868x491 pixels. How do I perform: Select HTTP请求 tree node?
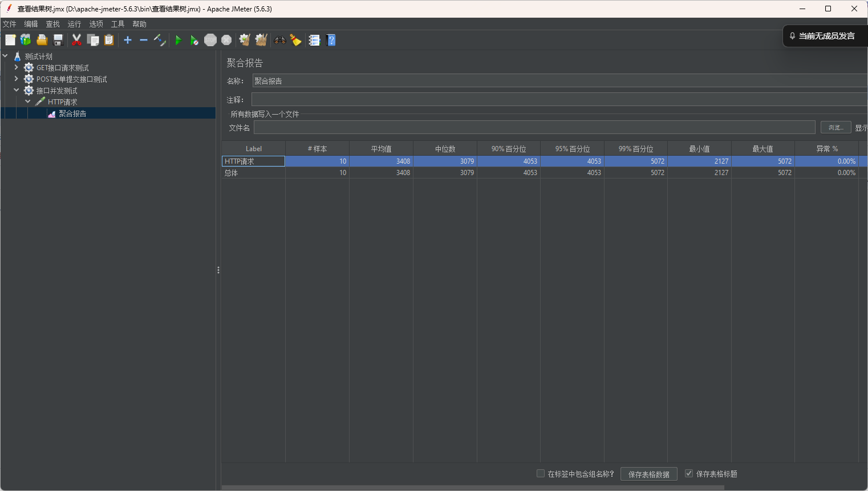coord(62,102)
